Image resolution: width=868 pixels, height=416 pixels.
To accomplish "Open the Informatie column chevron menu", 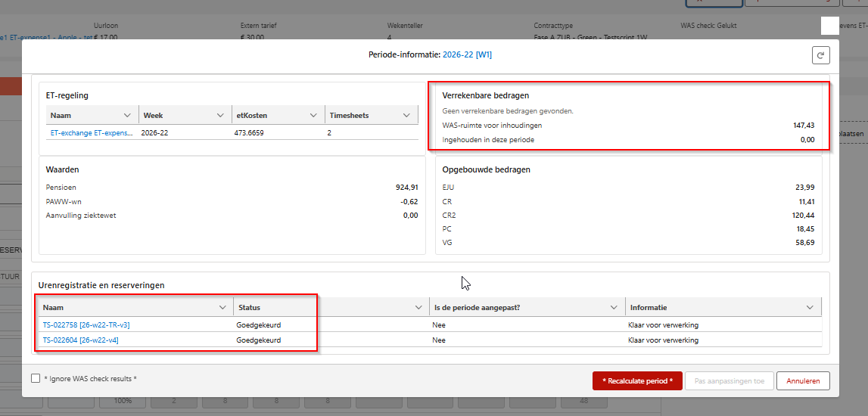I will [810, 307].
